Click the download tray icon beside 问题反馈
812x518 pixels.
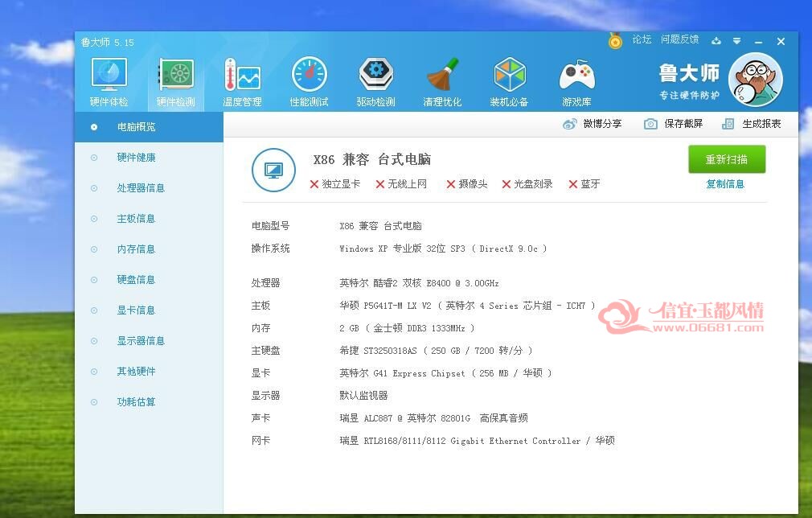coord(716,41)
